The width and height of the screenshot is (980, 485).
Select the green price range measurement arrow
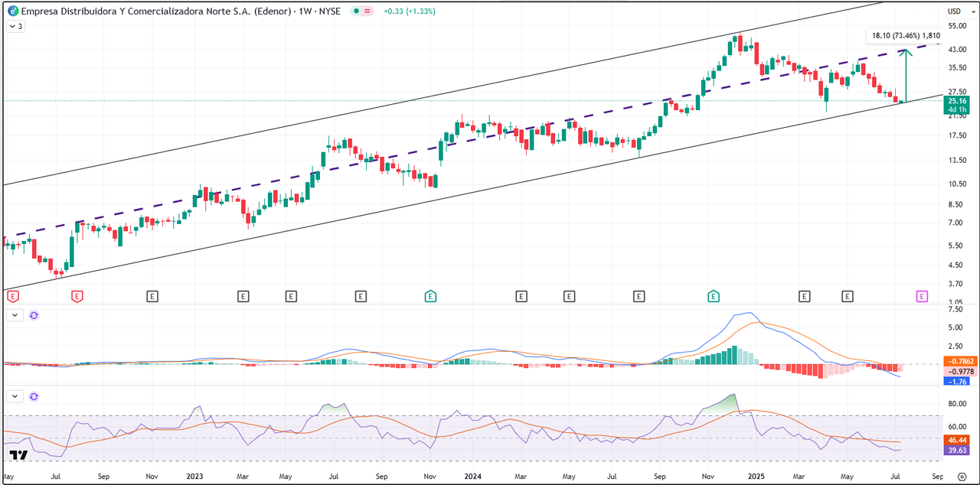[906, 76]
